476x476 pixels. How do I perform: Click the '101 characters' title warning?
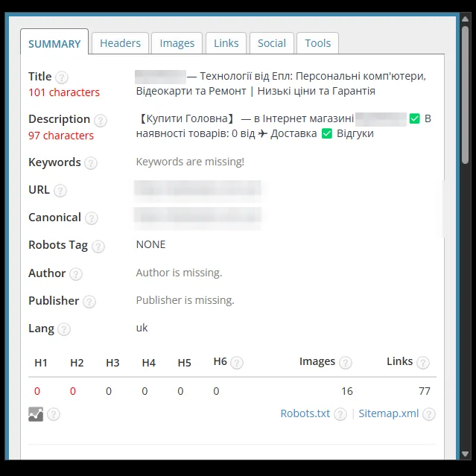click(x=64, y=92)
